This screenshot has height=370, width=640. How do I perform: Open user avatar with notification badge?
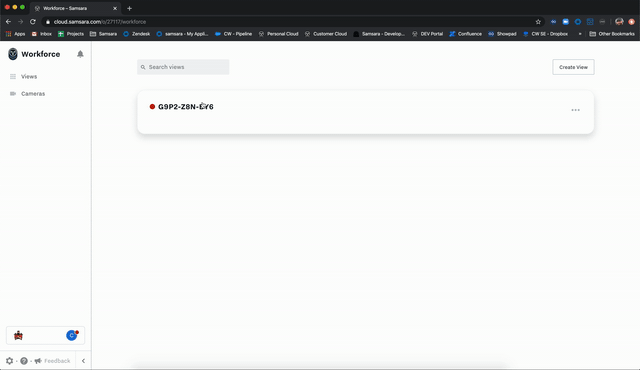[72, 335]
